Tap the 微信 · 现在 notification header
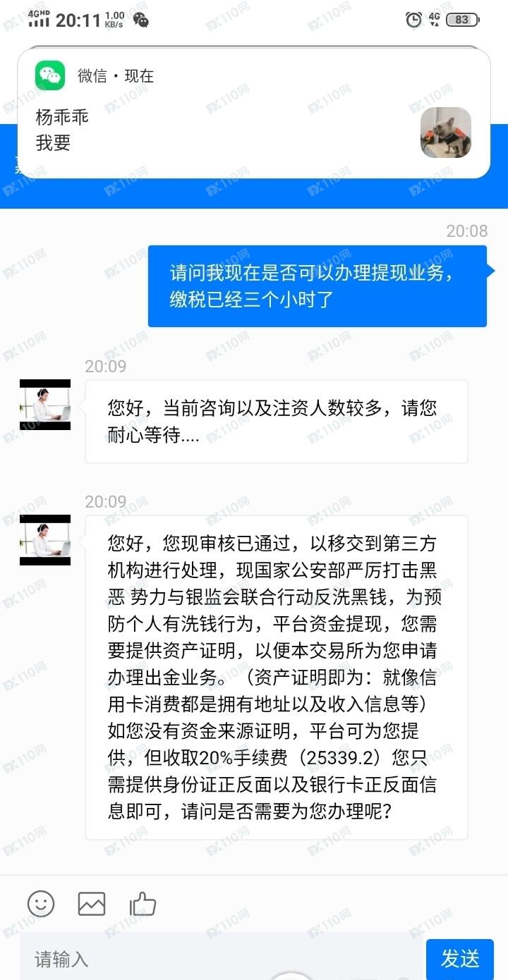This screenshot has width=508, height=980. (116, 76)
